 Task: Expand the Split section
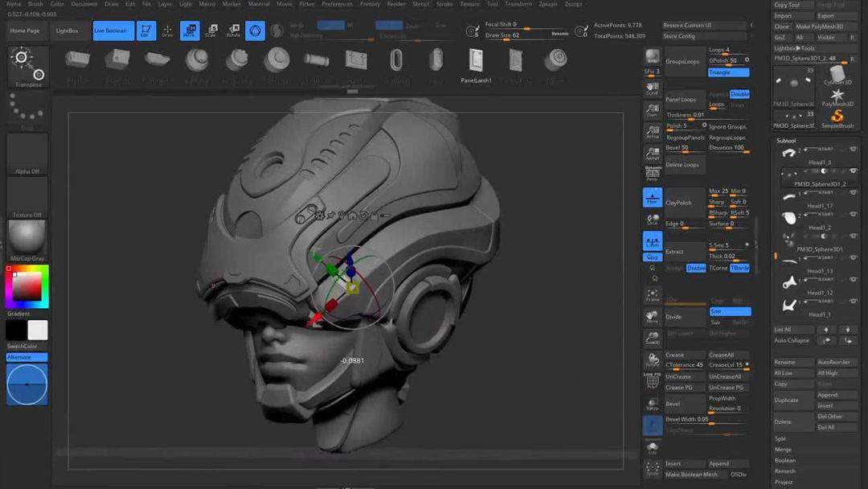(x=780, y=438)
